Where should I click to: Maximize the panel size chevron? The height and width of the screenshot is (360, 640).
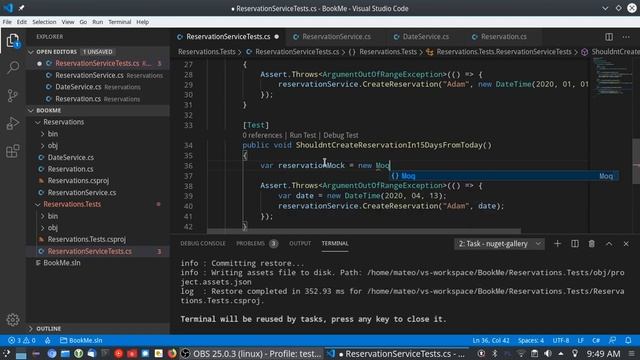pyautogui.click(x=609, y=244)
